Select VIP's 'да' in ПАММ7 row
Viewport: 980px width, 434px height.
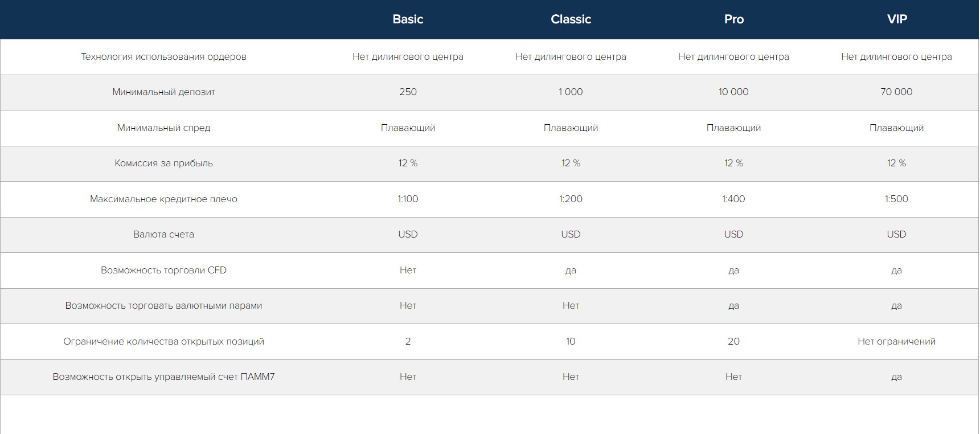tap(896, 376)
